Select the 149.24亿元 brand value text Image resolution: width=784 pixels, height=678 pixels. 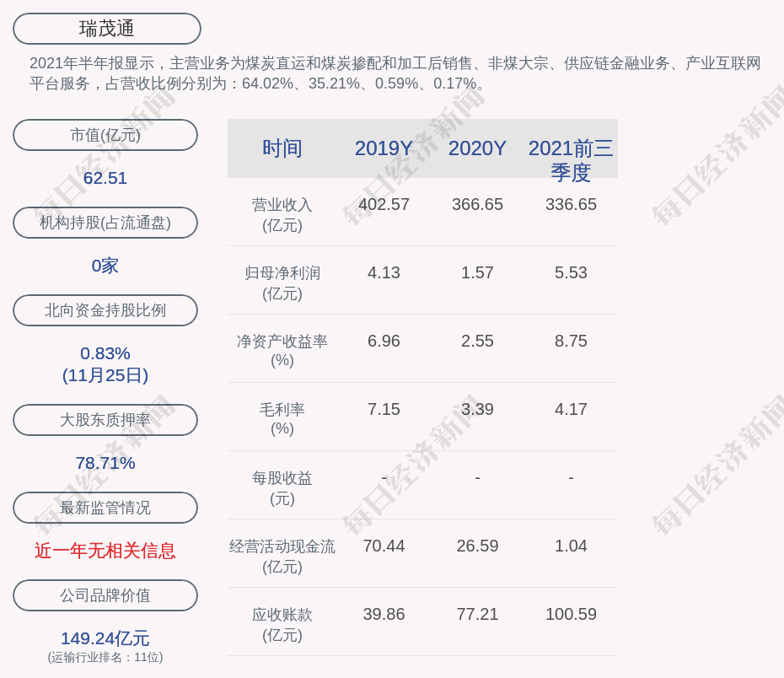pyautogui.click(x=105, y=638)
